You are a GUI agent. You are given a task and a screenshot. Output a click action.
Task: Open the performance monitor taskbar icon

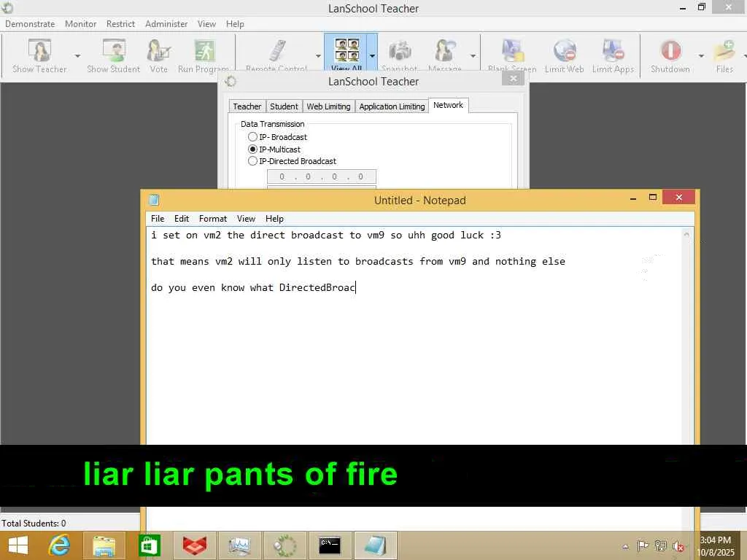coord(239,545)
